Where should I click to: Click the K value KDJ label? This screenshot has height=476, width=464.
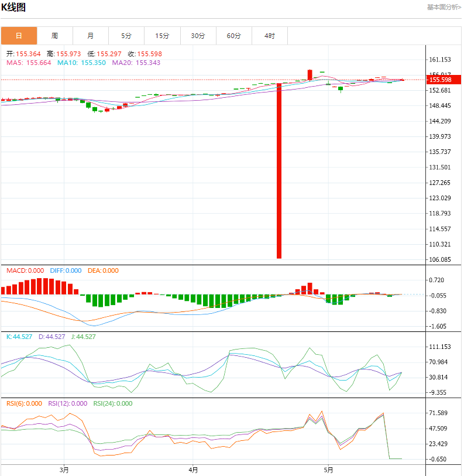pos(19,337)
